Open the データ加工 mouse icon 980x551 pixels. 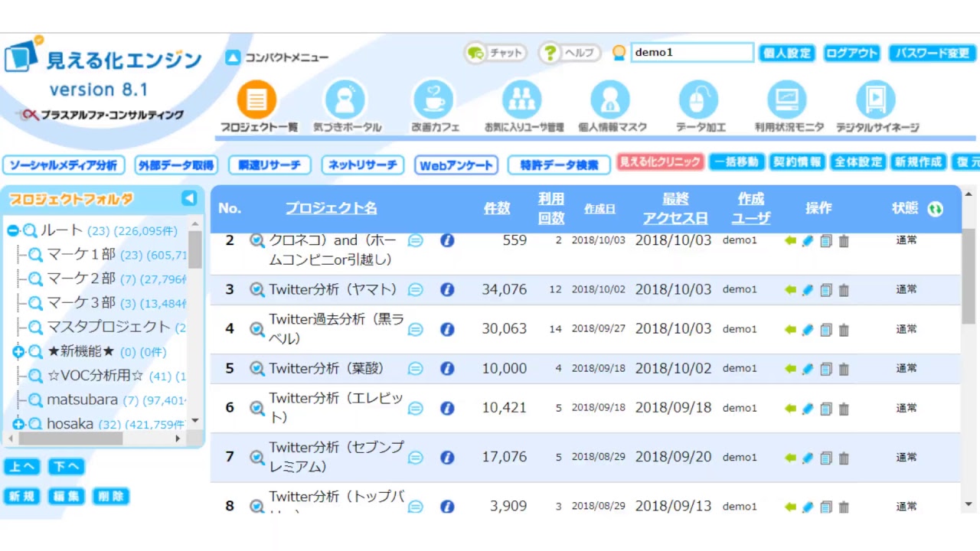(x=699, y=100)
